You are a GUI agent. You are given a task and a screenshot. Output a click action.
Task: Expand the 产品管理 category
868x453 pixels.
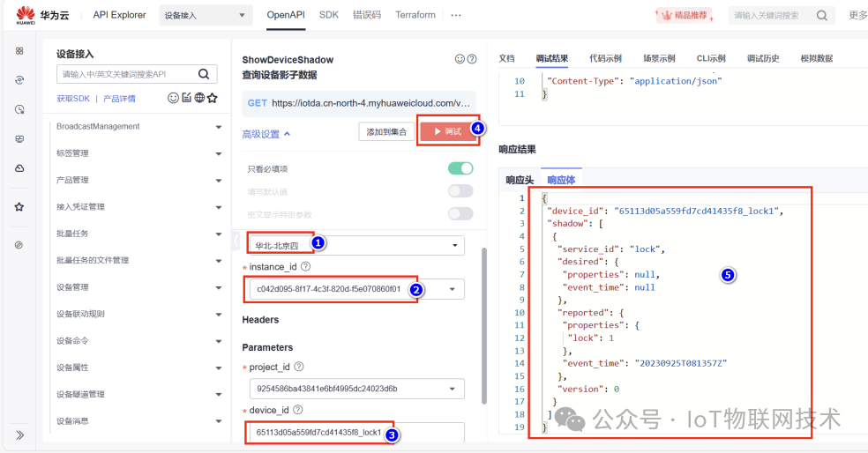[138, 181]
